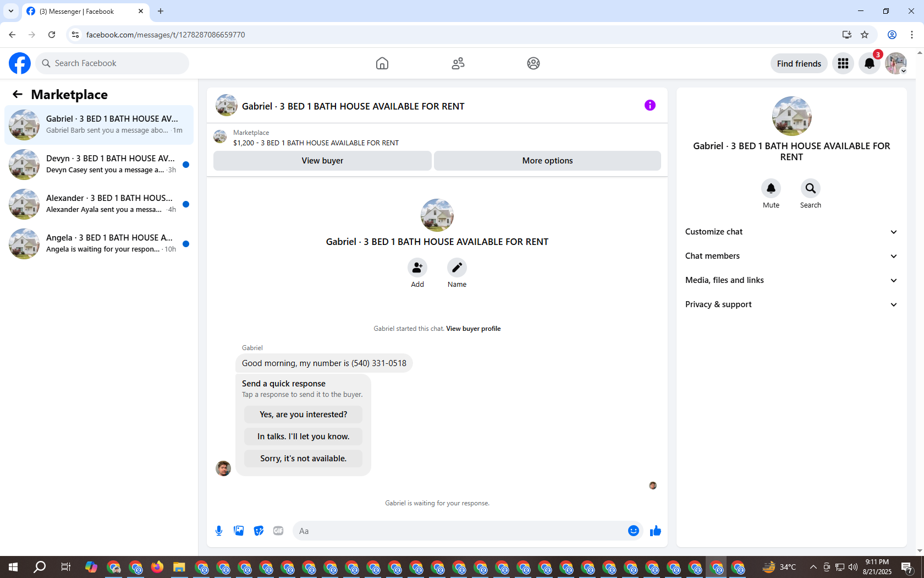Open the taskbar clock and date
Image resolution: width=924 pixels, height=578 pixels.
point(877,567)
